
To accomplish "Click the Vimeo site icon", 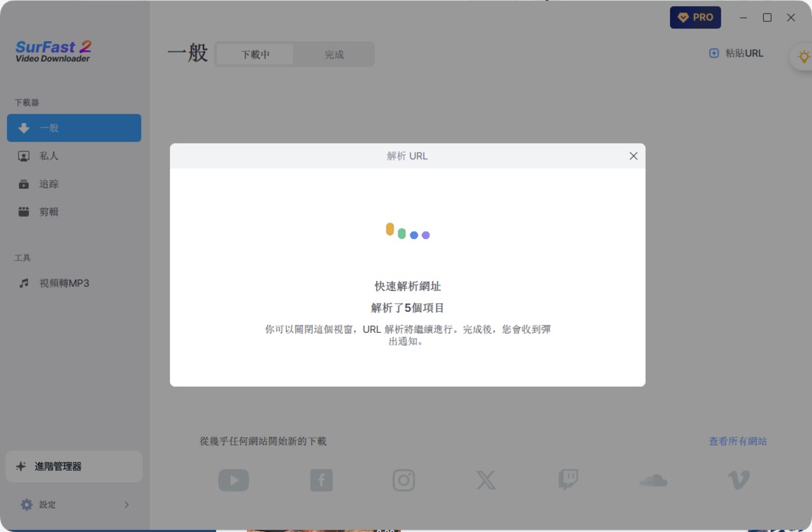I will [x=738, y=480].
